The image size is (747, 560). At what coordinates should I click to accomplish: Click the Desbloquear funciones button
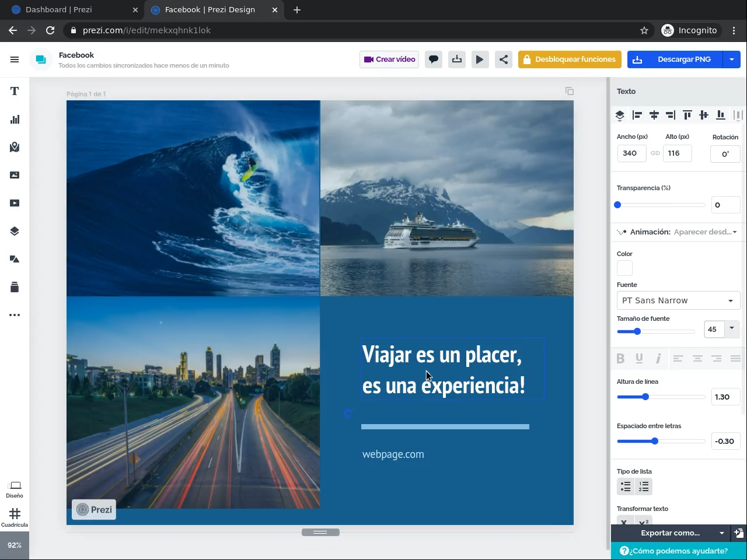coord(569,60)
